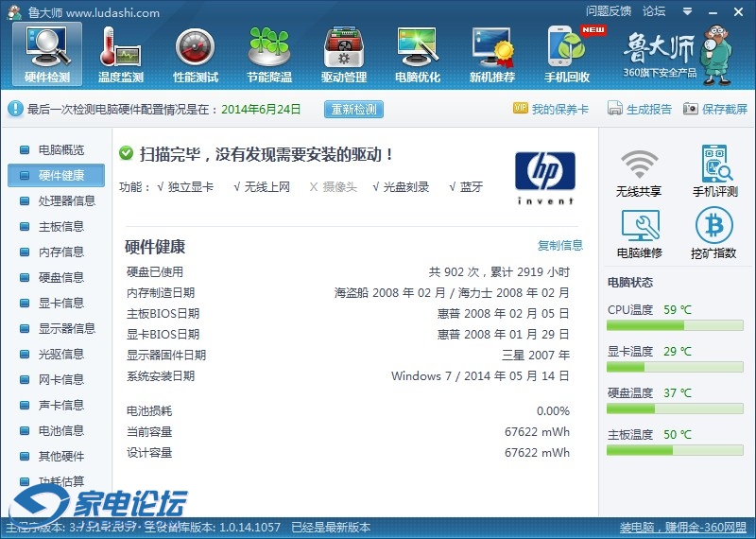756x539 pixels.
Task: Click the 主板温度 temperature bar
Action: coord(675,450)
